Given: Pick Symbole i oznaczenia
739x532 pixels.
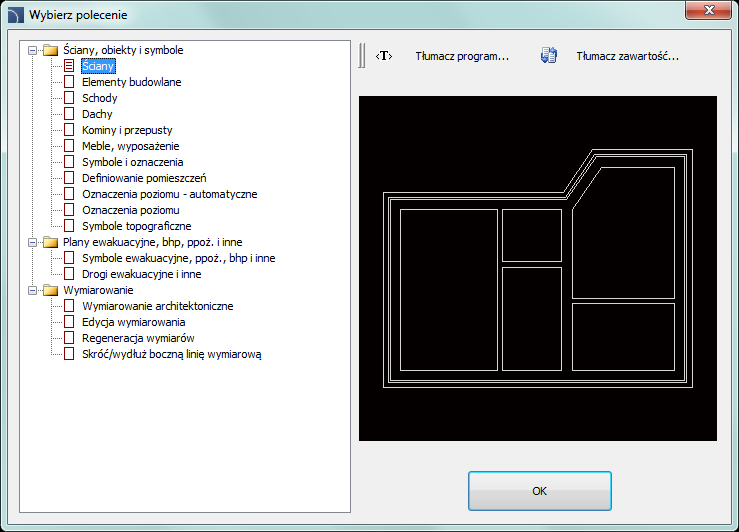Looking at the screenshot, I should 132,162.
